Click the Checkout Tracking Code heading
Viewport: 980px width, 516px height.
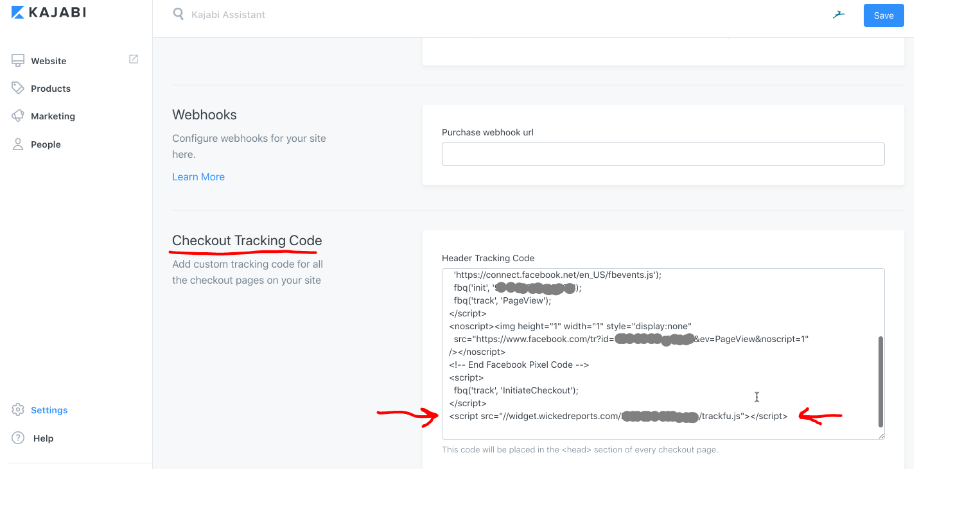[247, 240]
